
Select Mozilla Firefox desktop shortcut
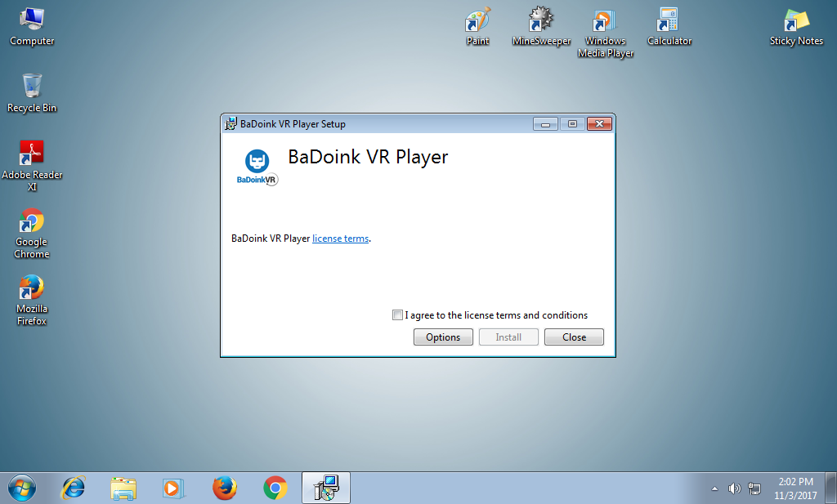[32, 300]
